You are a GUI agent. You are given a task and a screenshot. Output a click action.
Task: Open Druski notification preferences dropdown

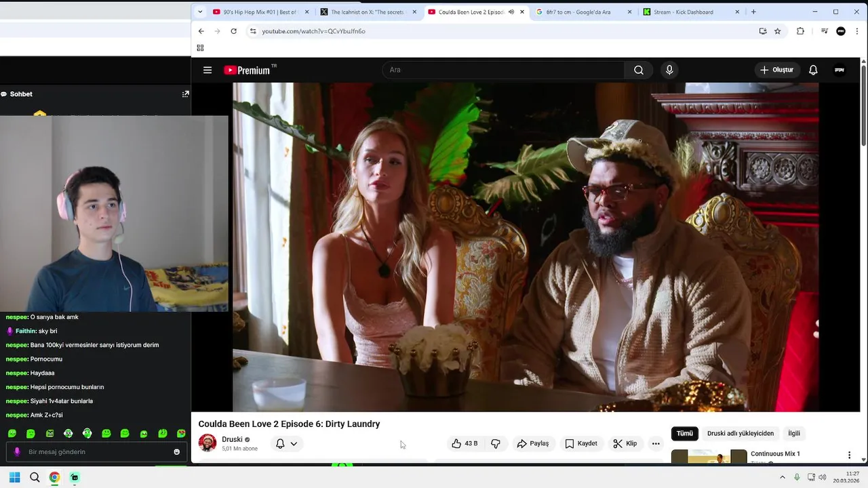tap(287, 443)
